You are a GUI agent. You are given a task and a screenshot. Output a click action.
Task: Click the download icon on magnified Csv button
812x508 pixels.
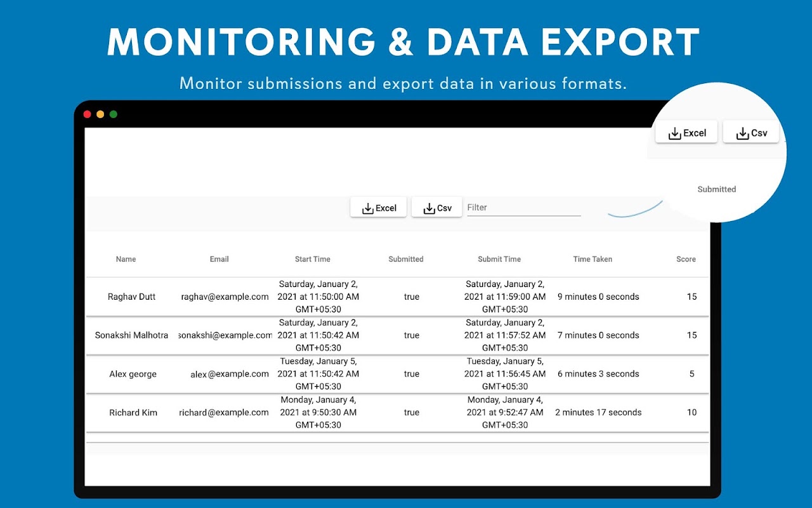click(742, 133)
